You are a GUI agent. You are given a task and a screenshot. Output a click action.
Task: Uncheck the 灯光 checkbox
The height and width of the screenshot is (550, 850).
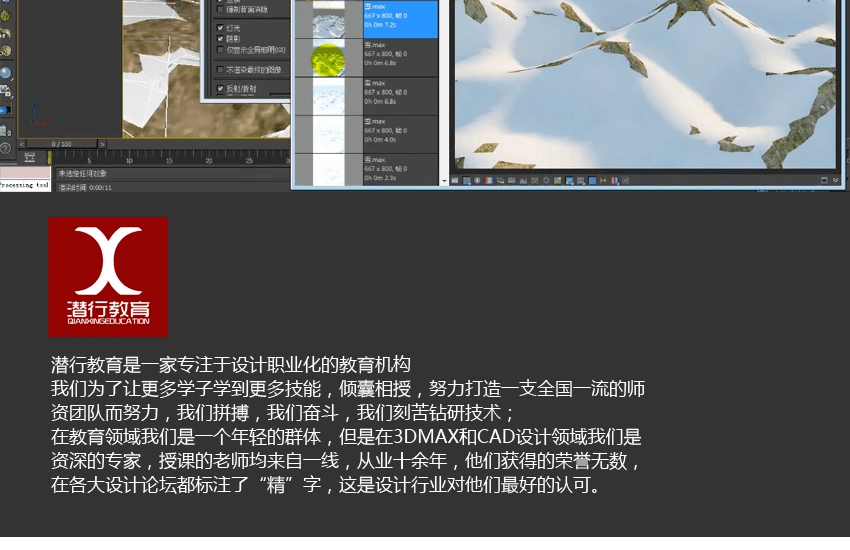click(220, 27)
